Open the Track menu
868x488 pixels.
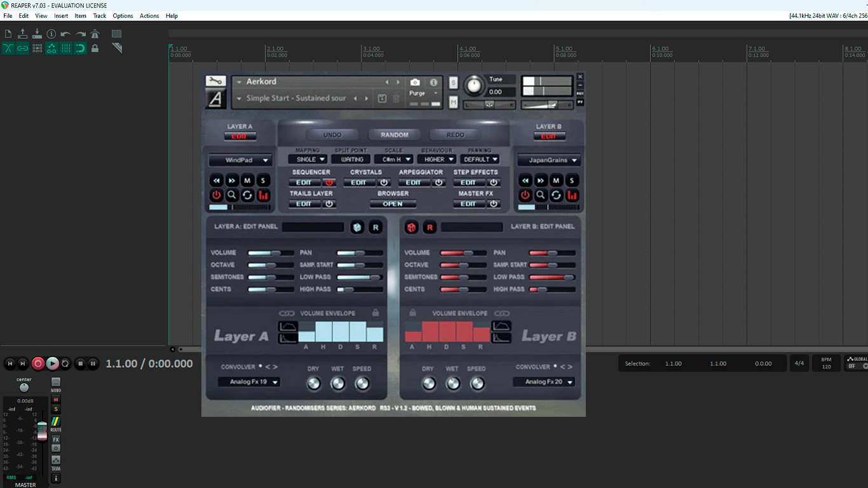pos(100,16)
